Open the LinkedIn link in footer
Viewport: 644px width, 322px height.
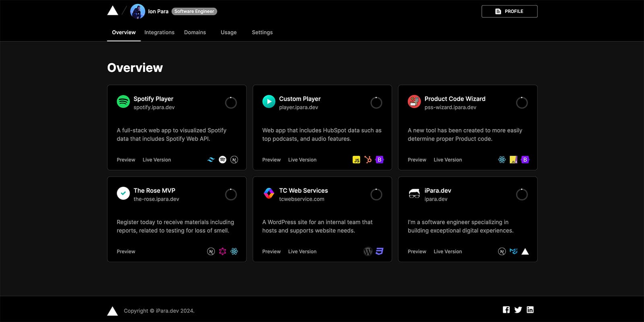pyautogui.click(x=530, y=310)
